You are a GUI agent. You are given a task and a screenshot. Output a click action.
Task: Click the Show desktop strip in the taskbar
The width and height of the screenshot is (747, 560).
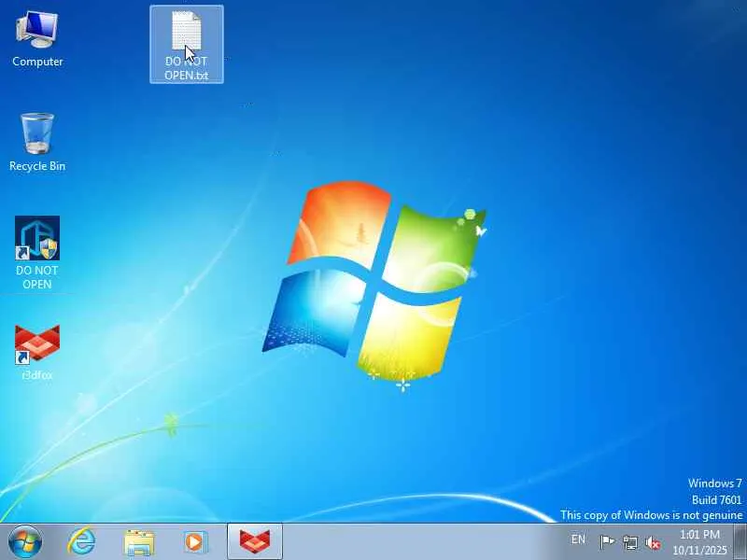[740, 541]
